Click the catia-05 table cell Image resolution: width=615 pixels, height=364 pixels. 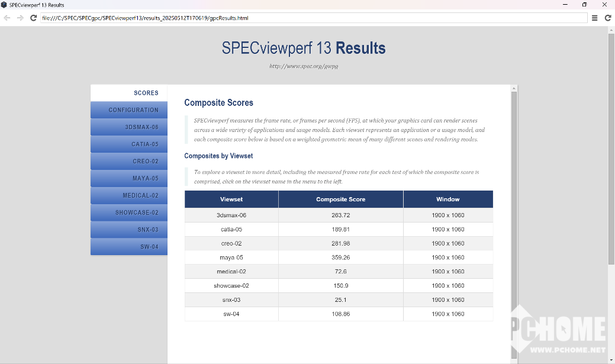pos(231,230)
